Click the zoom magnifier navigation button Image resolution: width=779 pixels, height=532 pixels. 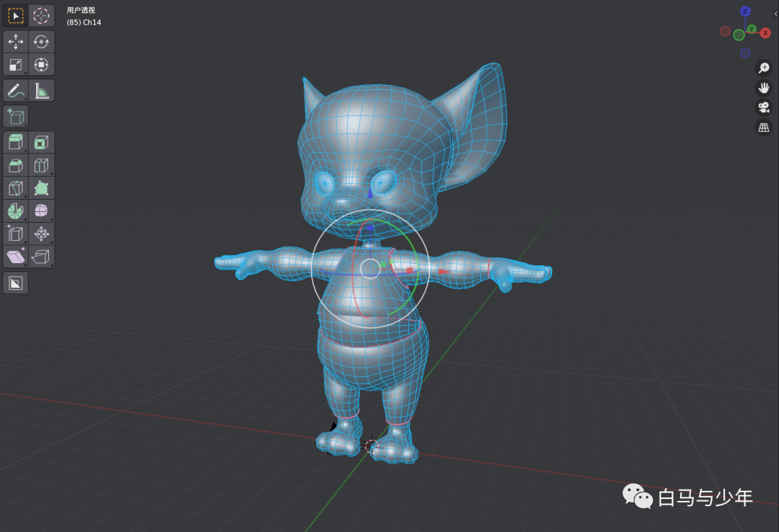(764, 68)
